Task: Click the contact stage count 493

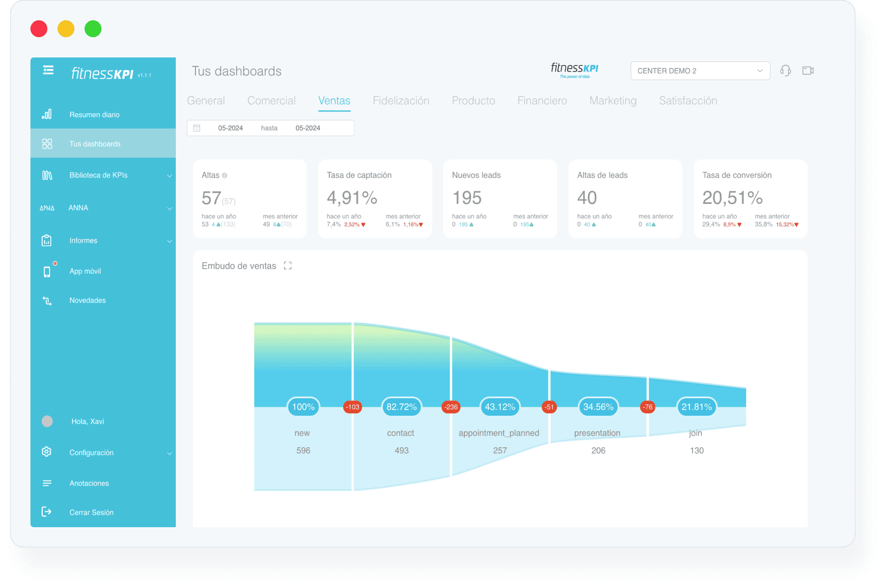Action: 401,451
